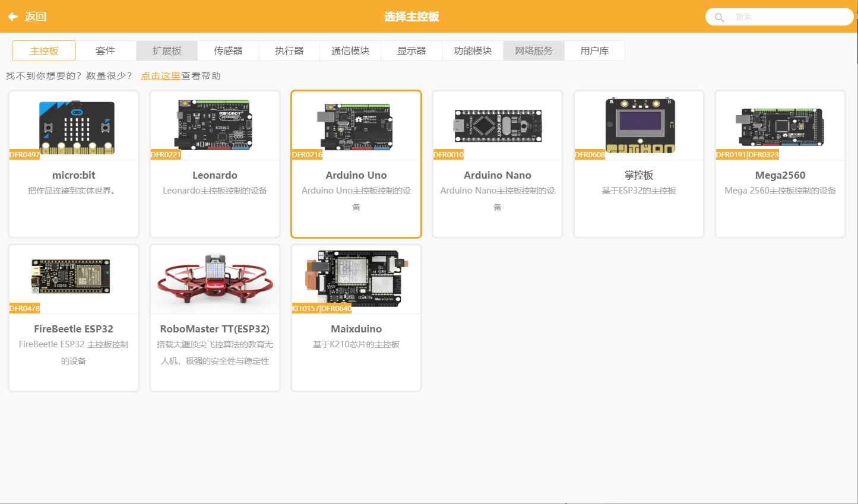Screen dimensions: 858x504
Task: Click description Mega 2560主控板控制的设备
Action: tap(780, 191)
